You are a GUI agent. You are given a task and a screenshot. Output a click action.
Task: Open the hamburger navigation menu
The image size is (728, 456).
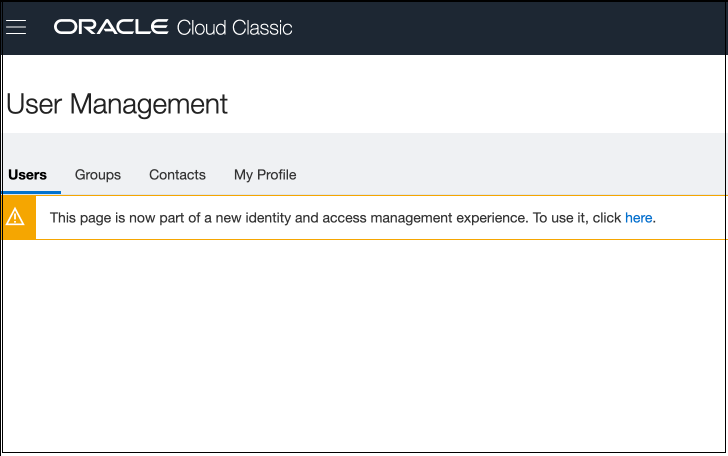15,27
